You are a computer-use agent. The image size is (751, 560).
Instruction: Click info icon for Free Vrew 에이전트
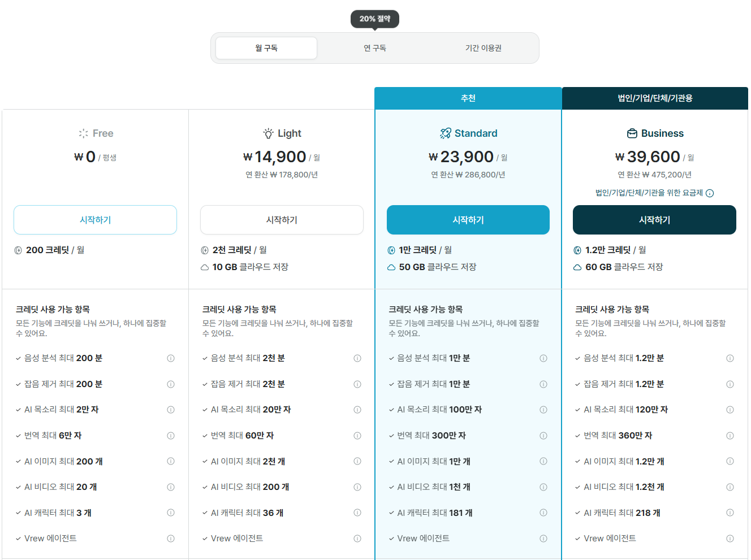171,539
